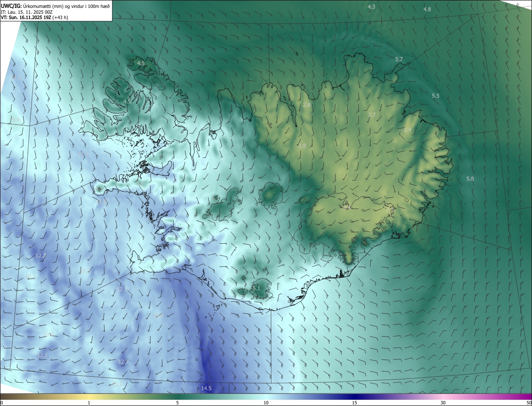Select the 5.5 value label east of Iceland
The width and height of the screenshot is (532, 406).
[435, 96]
